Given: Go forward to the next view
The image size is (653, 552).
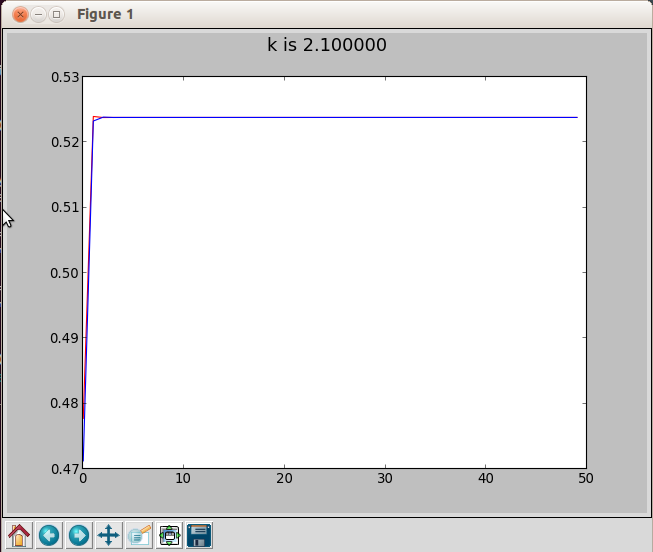Looking at the screenshot, I should (79, 535).
